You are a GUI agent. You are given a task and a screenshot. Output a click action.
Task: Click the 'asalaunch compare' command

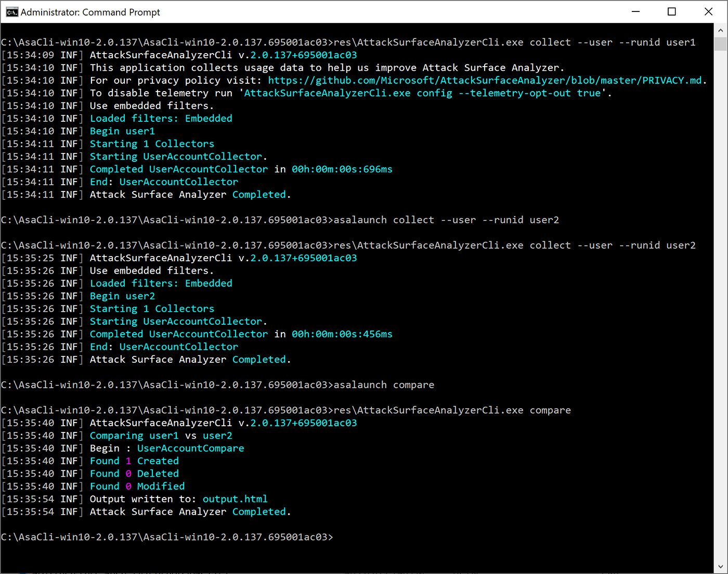[384, 385]
